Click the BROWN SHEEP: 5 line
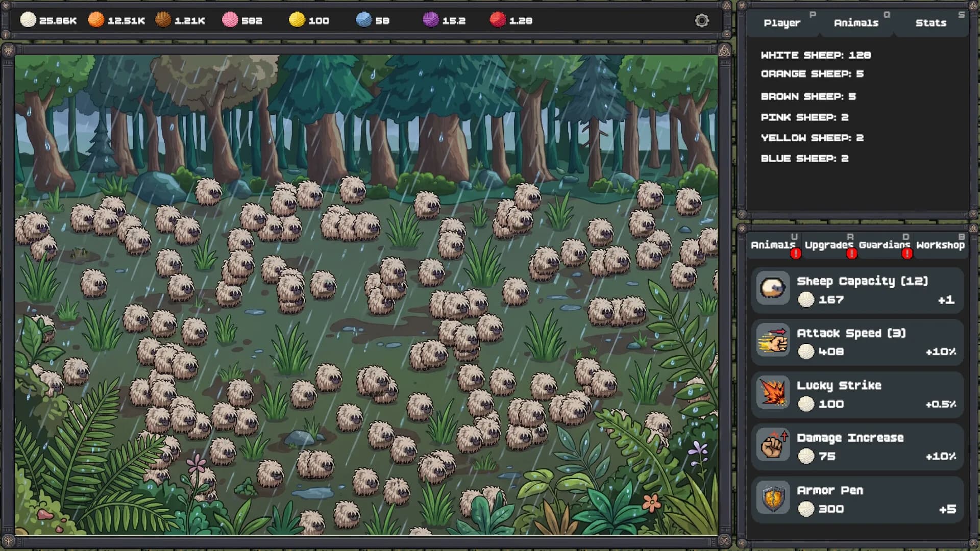This screenshot has width=980, height=551. click(808, 96)
